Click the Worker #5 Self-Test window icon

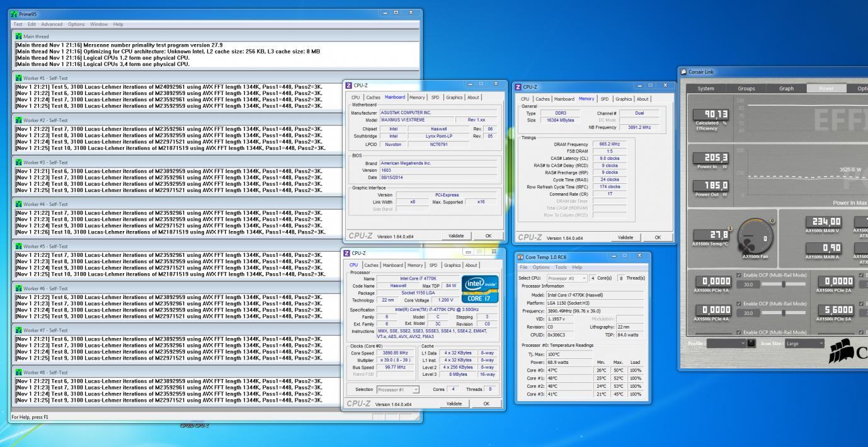[19, 246]
